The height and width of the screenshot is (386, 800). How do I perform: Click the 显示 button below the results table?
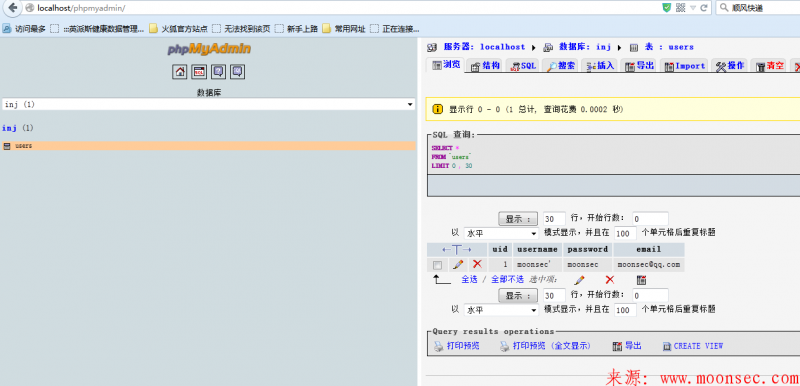tap(517, 295)
